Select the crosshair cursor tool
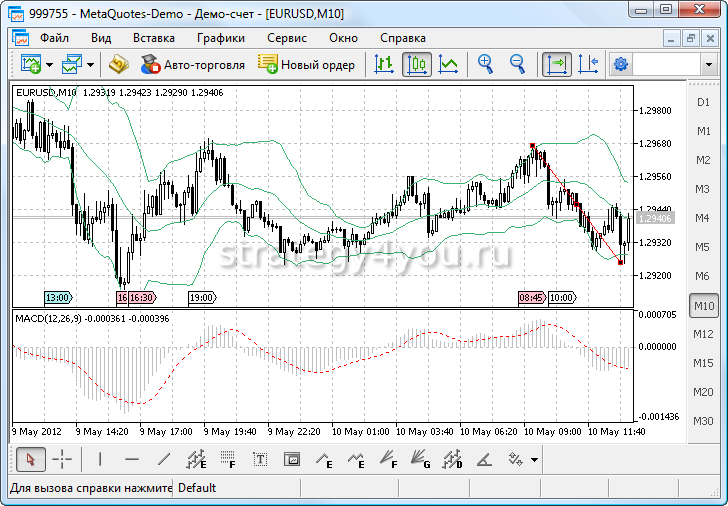728x506 pixels. pos(62,460)
